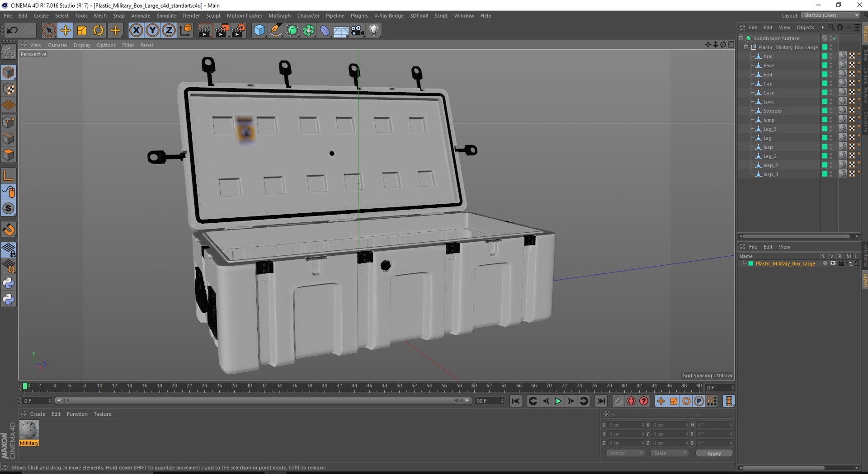Go to end of animation
This screenshot has width=868, height=474.
(x=601, y=401)
